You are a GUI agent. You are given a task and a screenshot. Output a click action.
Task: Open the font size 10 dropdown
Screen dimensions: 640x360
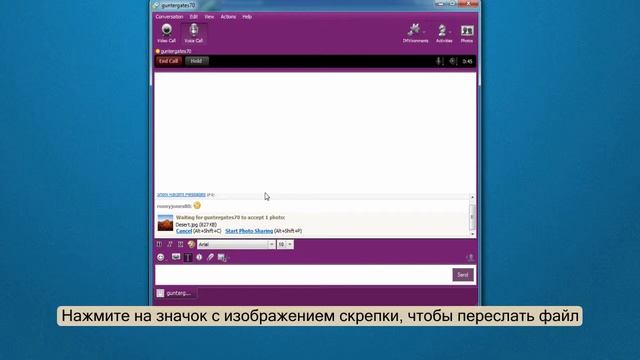(290, 244)
